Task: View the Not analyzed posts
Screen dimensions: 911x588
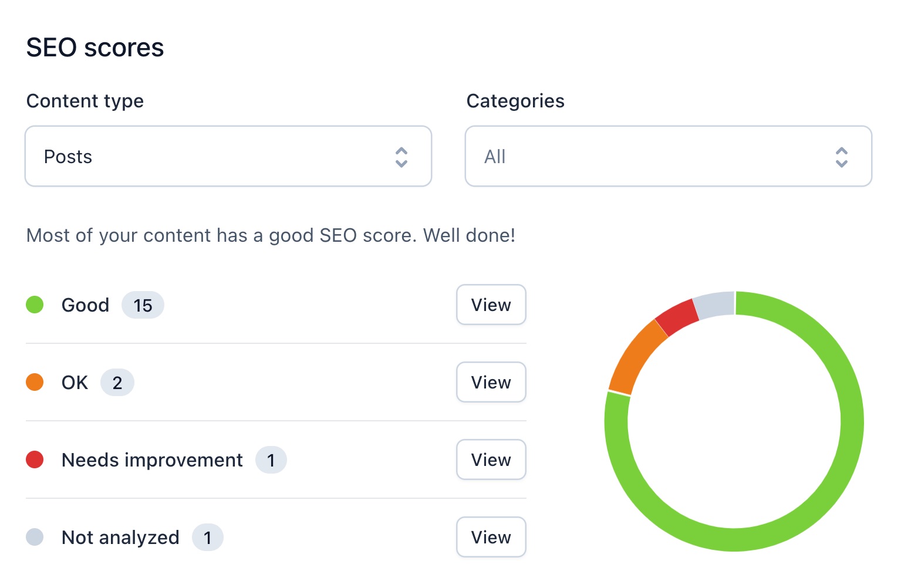Action: pos(491,537)
